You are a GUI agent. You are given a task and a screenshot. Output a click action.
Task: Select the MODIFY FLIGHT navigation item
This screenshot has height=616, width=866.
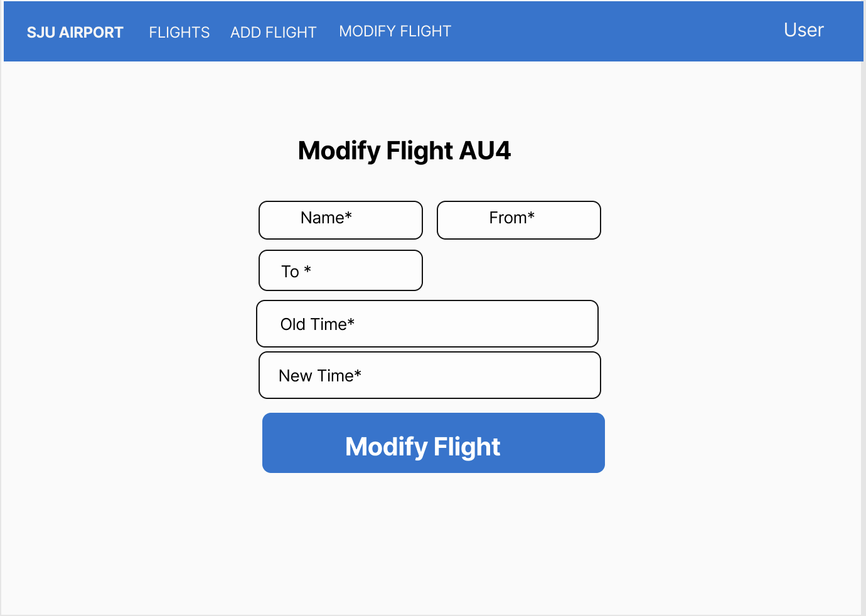coord(394,31)
